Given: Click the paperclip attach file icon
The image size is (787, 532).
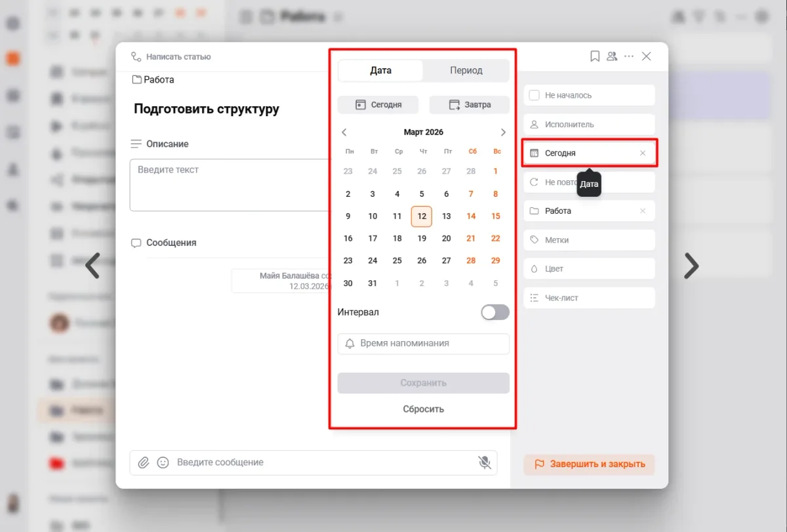Looking at the screenshot, I should coord(144,462).
